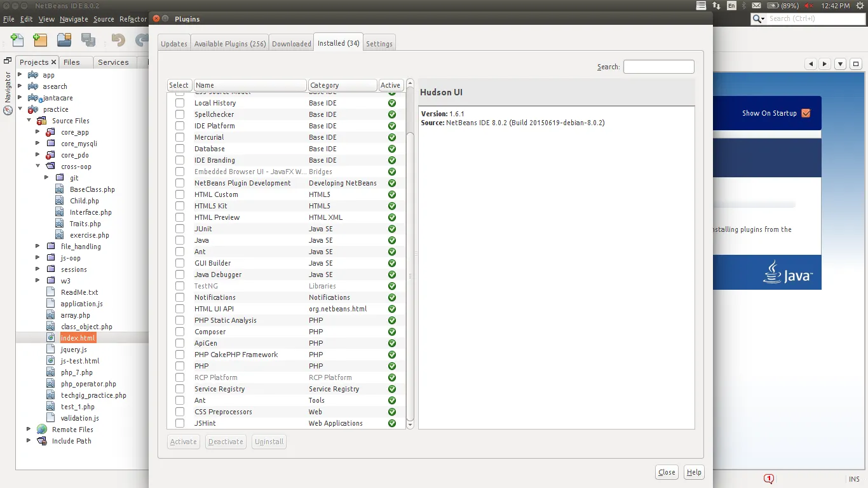Click the New Project toolbar icon
The height and width of the screenshot is (488, 868).
point(40,40)
